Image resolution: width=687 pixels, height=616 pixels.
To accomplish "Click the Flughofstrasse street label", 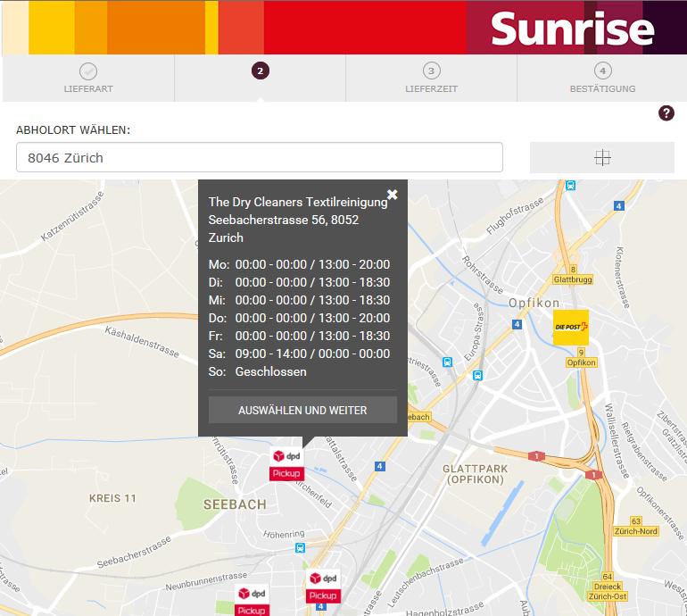I will click(515, 216).
